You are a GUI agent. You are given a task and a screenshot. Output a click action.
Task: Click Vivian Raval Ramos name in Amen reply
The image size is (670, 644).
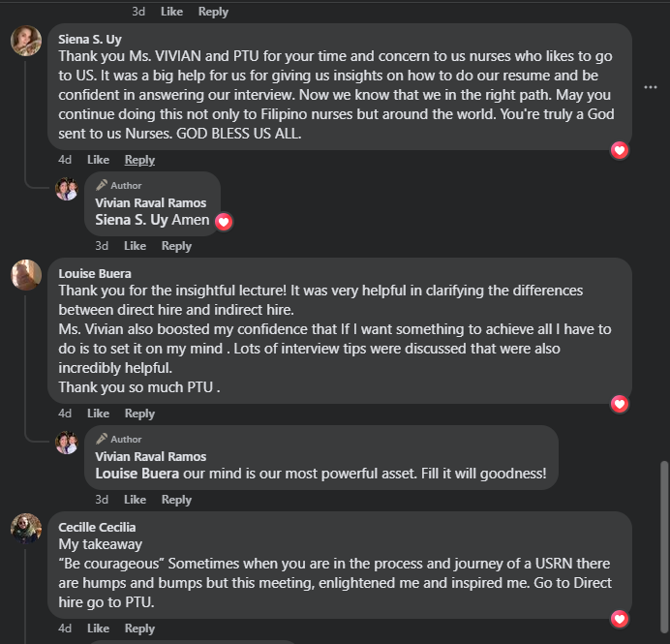(150, 202)
